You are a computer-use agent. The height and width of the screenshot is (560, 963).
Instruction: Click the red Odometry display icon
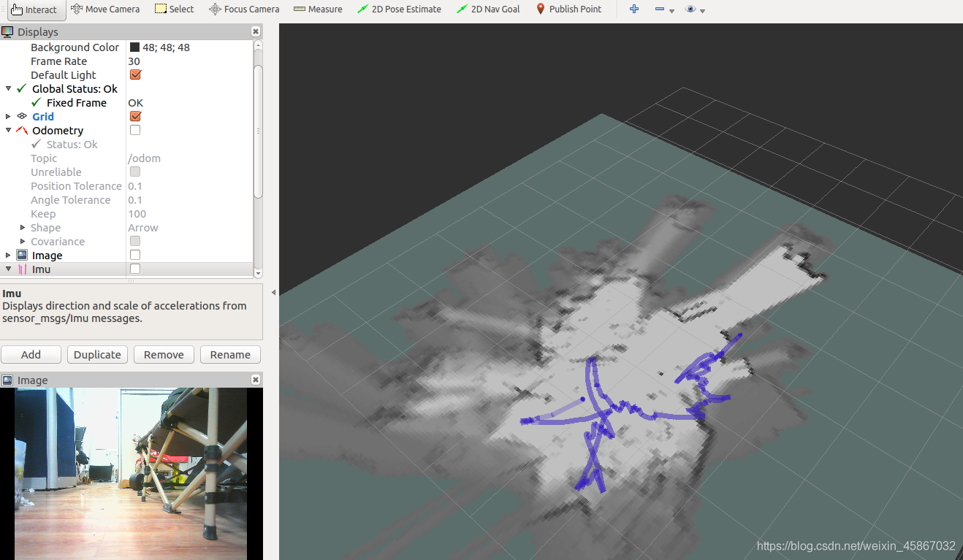point(22,130)
